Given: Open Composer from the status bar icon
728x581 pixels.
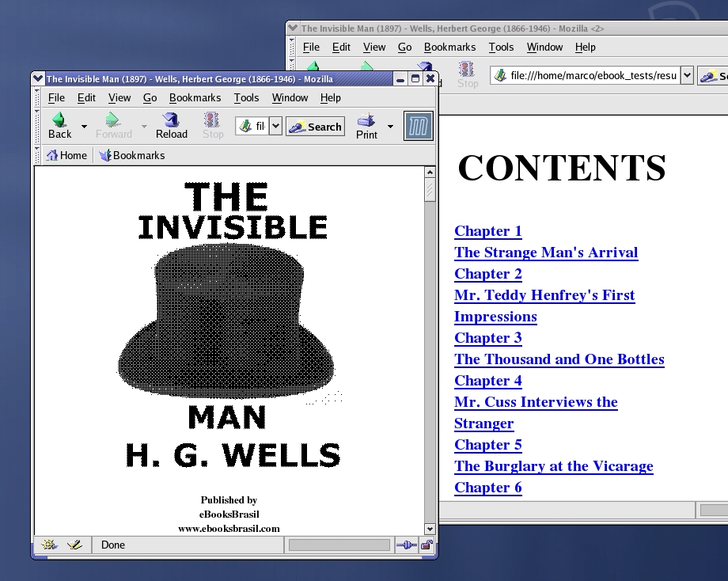Looking at the screenshot, I should (x=74, y=545).
